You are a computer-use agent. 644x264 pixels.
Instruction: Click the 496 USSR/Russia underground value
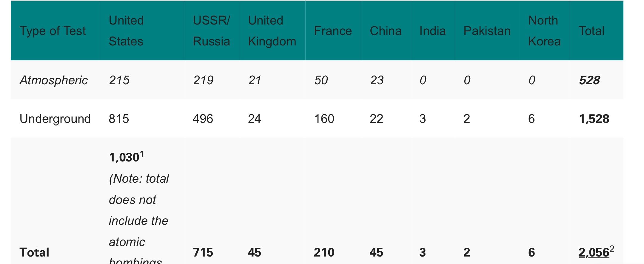(203, 119)
